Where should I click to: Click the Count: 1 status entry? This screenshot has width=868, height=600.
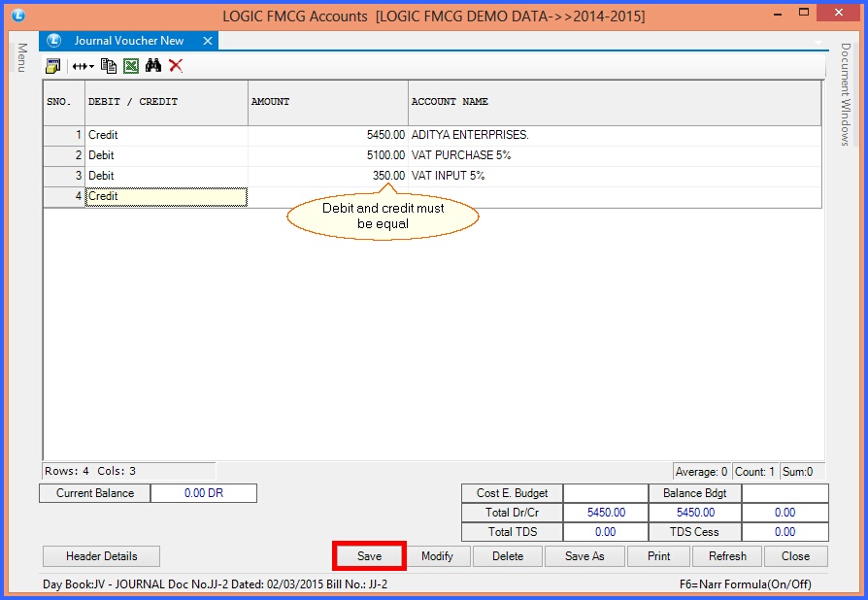(x=754, y=472)
